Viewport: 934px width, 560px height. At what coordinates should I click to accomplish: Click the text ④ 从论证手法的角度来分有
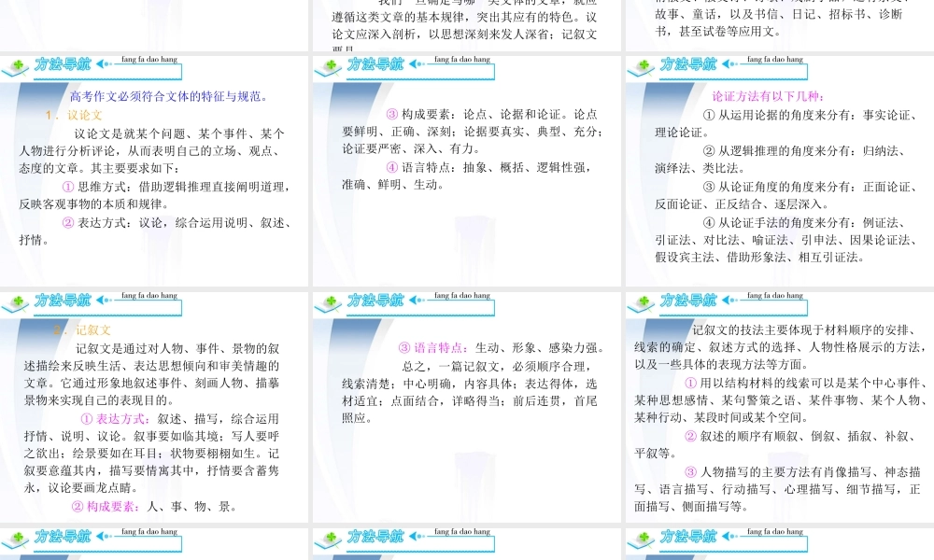coord(803,222)
